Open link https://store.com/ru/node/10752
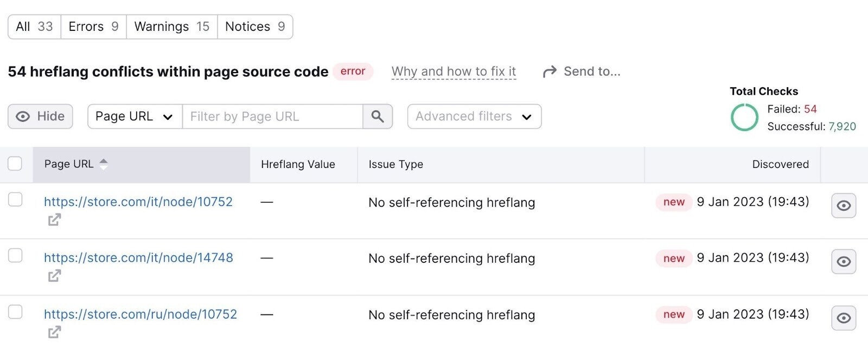868x350 pixels. coord(141,314)
